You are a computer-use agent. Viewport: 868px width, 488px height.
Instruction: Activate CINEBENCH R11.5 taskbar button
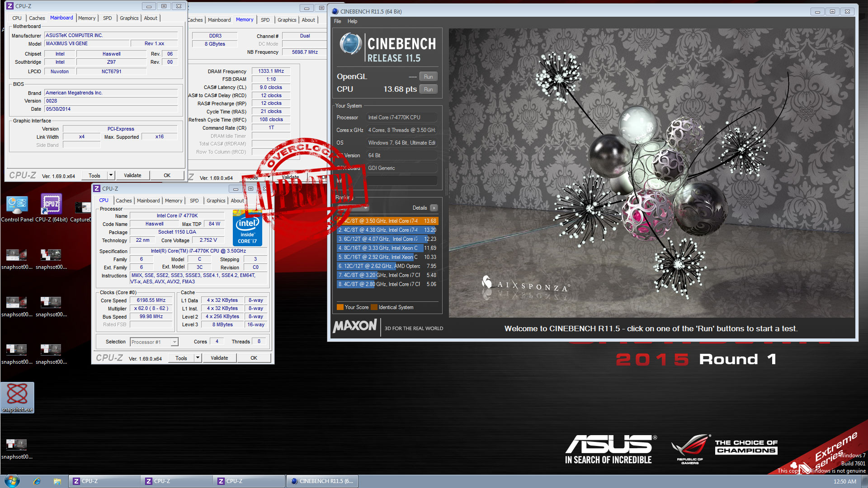pos(322,481)
